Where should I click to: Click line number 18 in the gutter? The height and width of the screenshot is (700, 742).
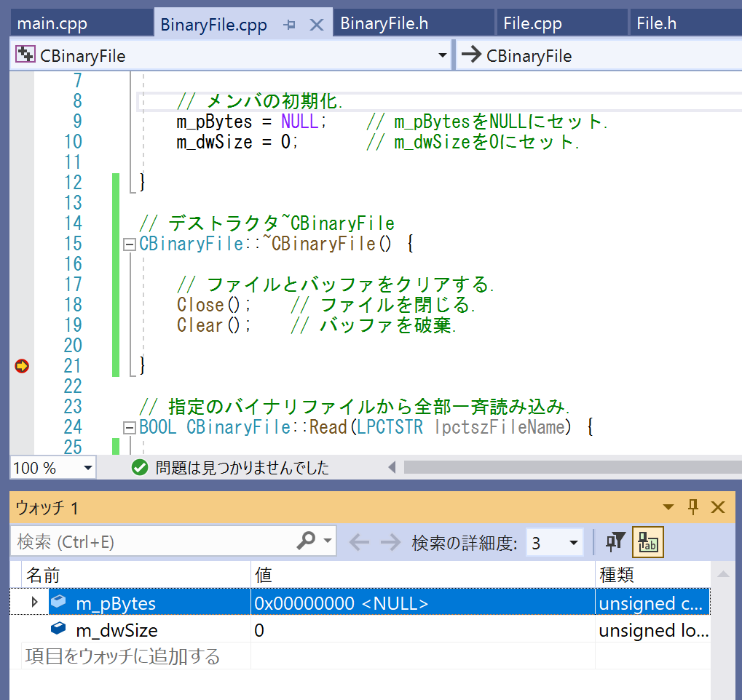click(73, 305)
